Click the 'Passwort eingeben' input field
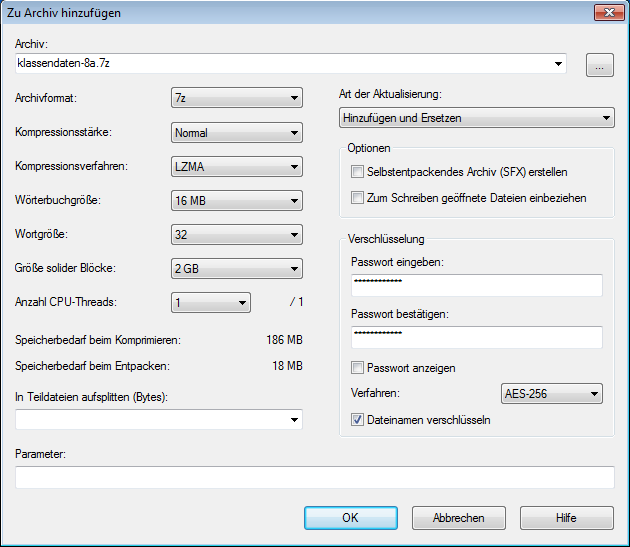Viewport: 630px width, 547px height. [x=476, y=286]
